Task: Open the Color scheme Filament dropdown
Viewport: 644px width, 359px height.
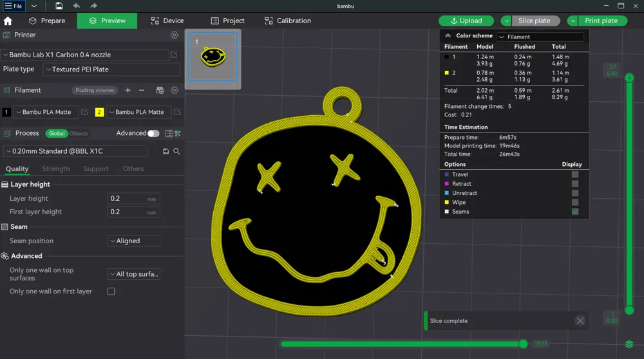Action: [x=540, y=37]
